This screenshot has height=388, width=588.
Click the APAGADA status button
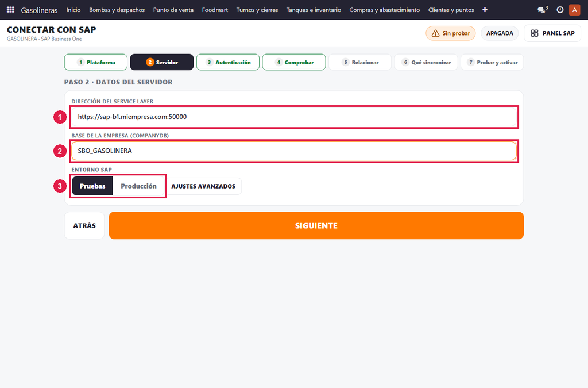pyautogui.click(x=500, y=33)
